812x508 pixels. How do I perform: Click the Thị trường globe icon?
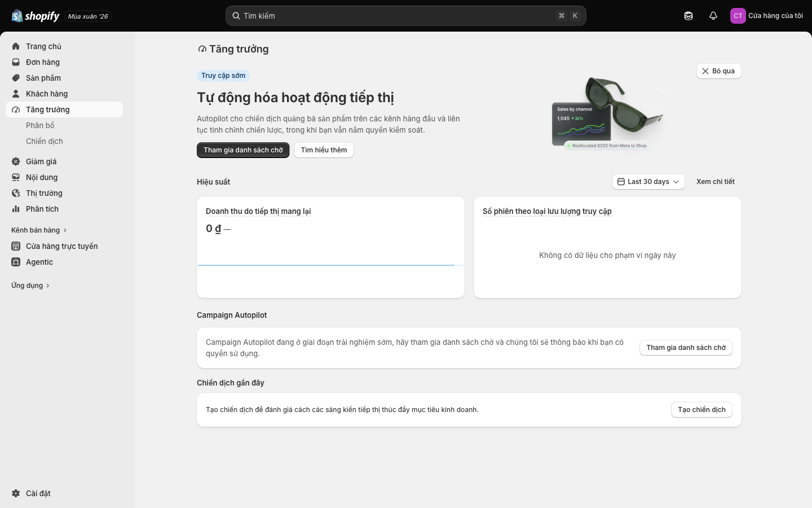[16, 193]
